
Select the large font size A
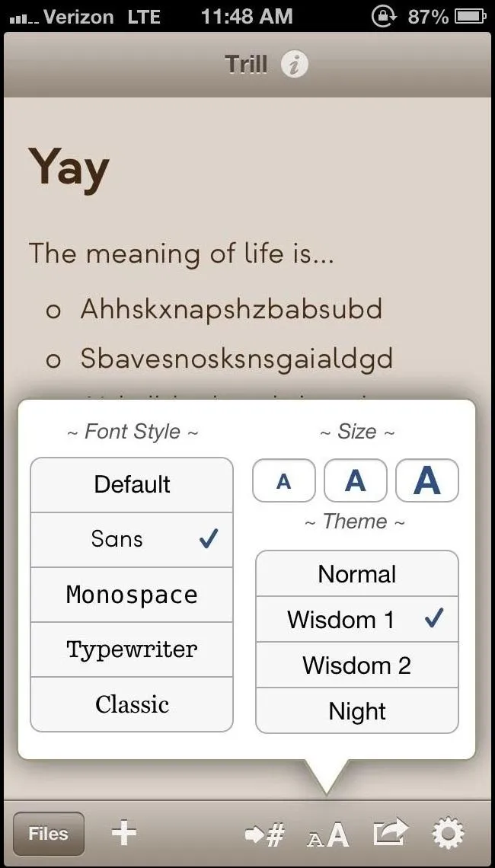tap(427, 480)
